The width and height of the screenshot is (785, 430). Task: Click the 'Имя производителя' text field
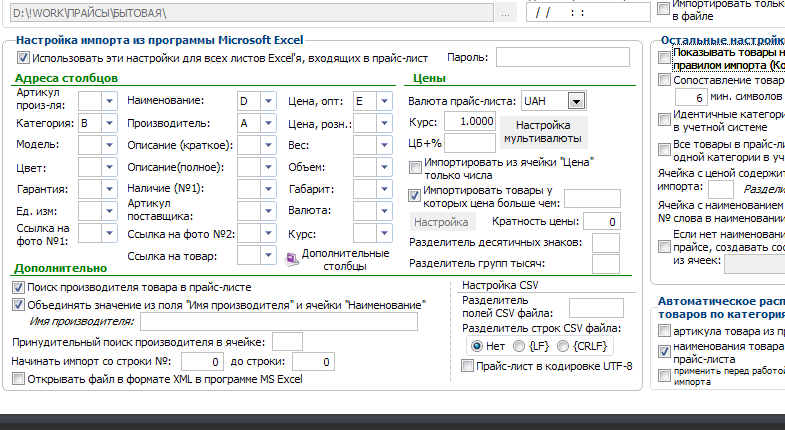[279, 321]
